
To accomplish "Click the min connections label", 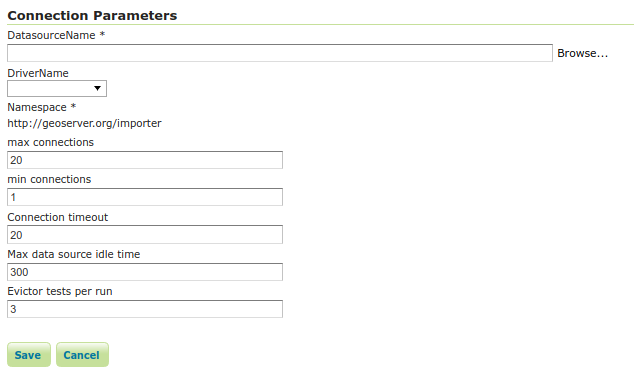I will (x=49, y=179).
